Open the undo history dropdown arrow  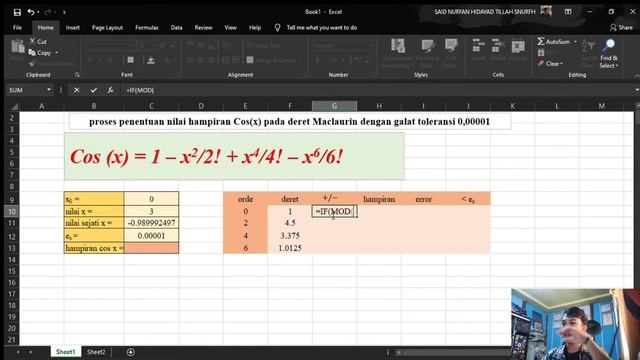[x=38, y=12]
